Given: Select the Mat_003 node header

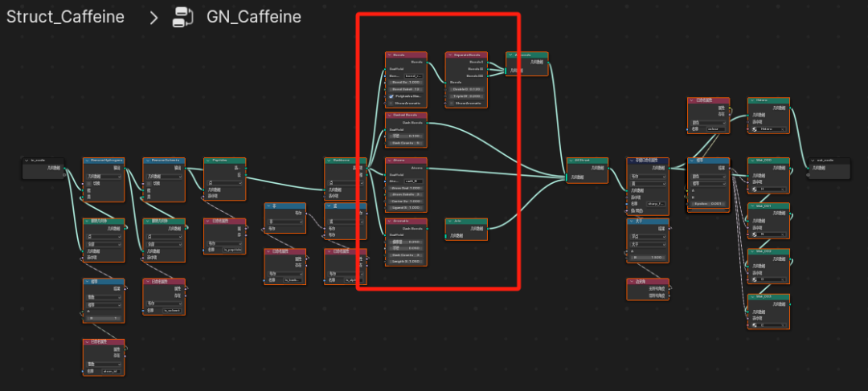Looking at the screenshot, I should [x=769, y=297].
